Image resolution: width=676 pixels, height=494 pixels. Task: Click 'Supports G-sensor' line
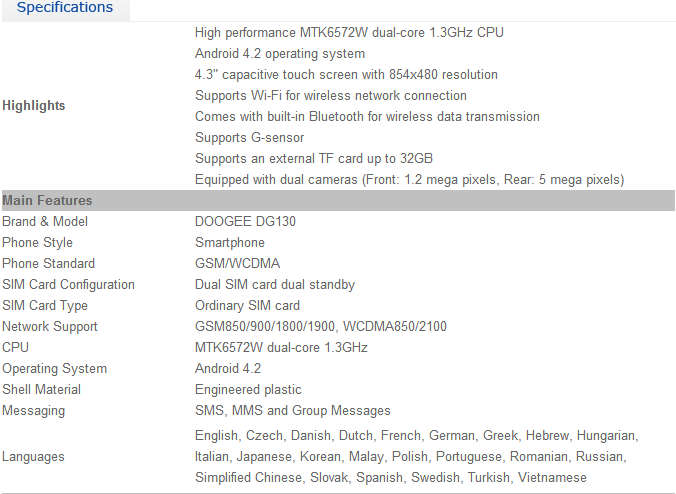(250, 138)
